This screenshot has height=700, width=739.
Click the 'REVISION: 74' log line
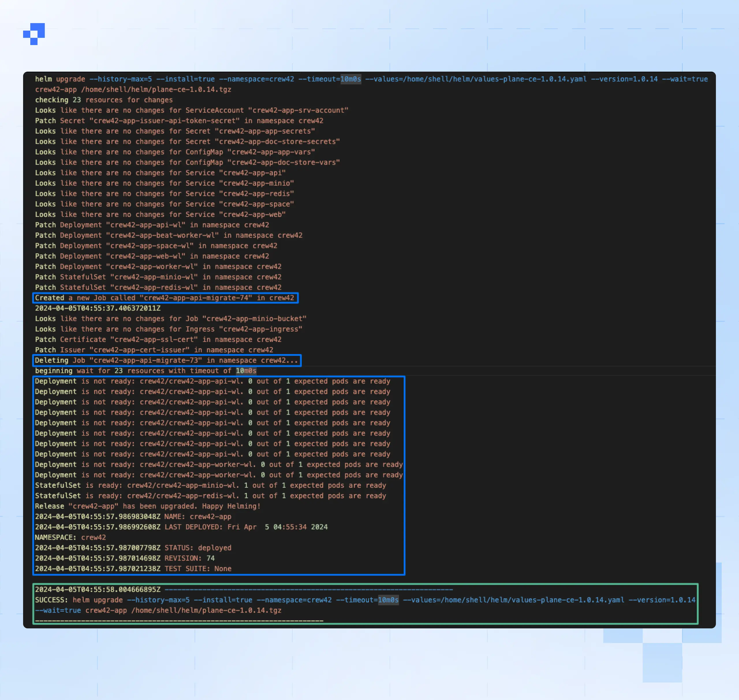click(125, 558)
